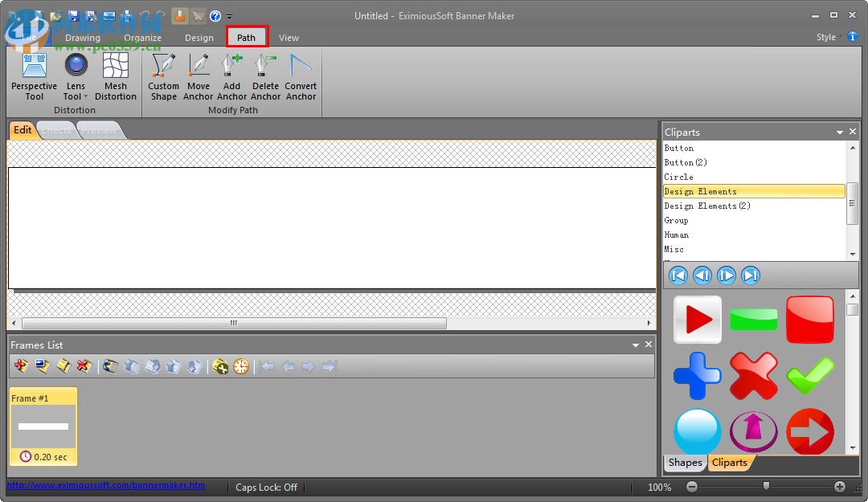
Task: Open the eximioussoft.com bannermaker link
Action: [x=104, y=487]
